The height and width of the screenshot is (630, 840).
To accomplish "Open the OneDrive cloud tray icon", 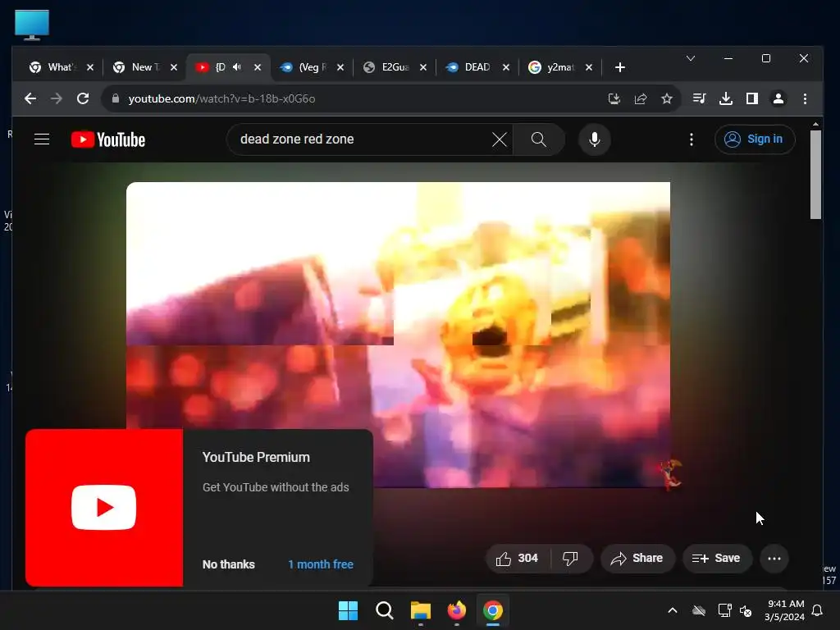I will 699,610.
